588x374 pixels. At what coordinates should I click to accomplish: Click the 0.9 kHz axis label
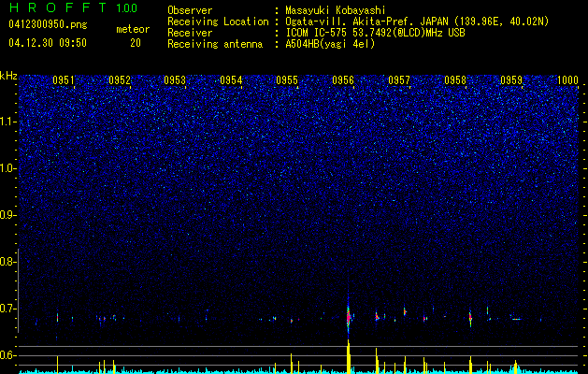click(x=8, y=215)
